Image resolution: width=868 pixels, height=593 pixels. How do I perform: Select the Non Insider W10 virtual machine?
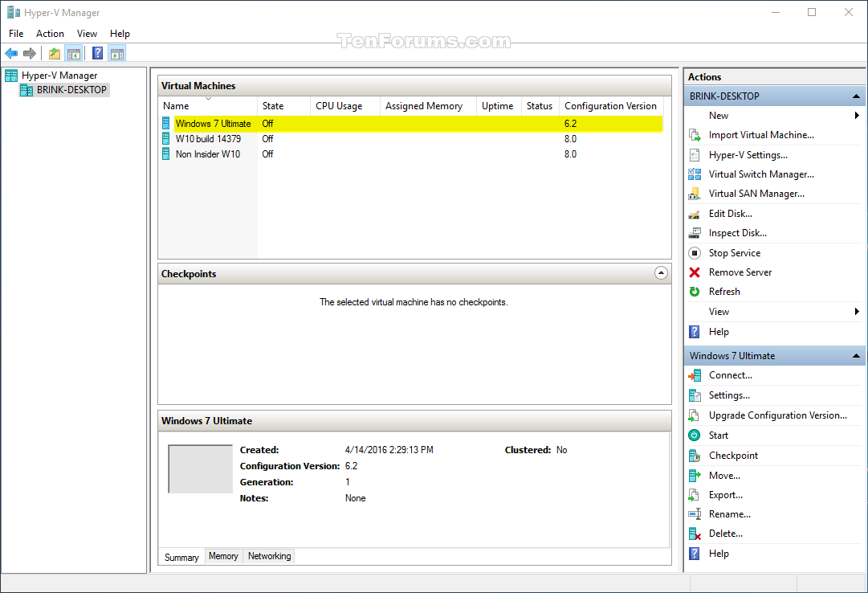208,154
